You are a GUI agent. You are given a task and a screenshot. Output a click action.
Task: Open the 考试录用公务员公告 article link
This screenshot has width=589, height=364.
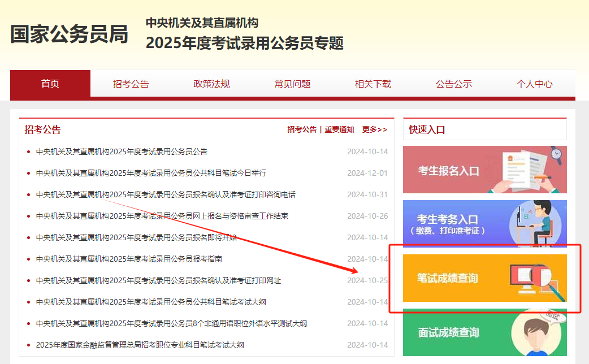tap(122, 151)
